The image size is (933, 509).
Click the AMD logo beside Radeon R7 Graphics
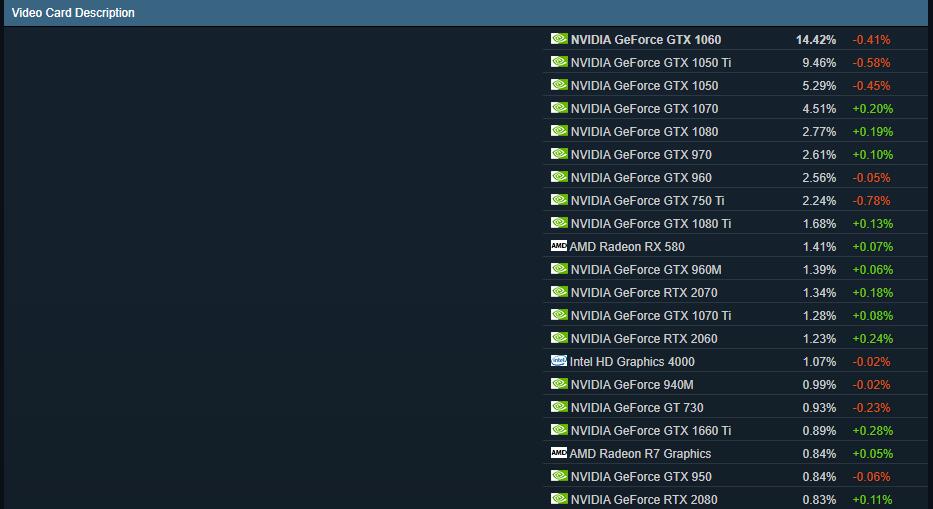tap(559, 452)
